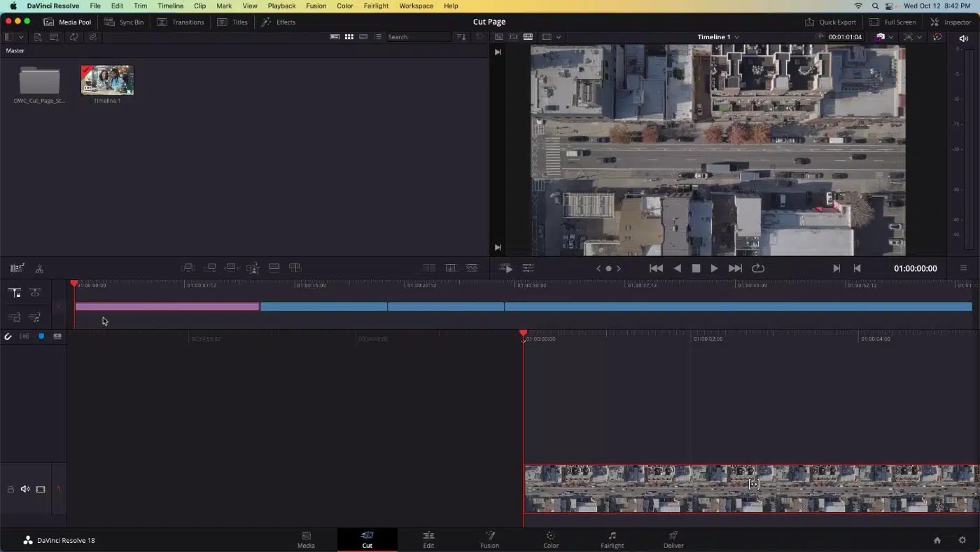980x552 pixels.
Task: Open the Playback menu
Action: pos(281,6)
